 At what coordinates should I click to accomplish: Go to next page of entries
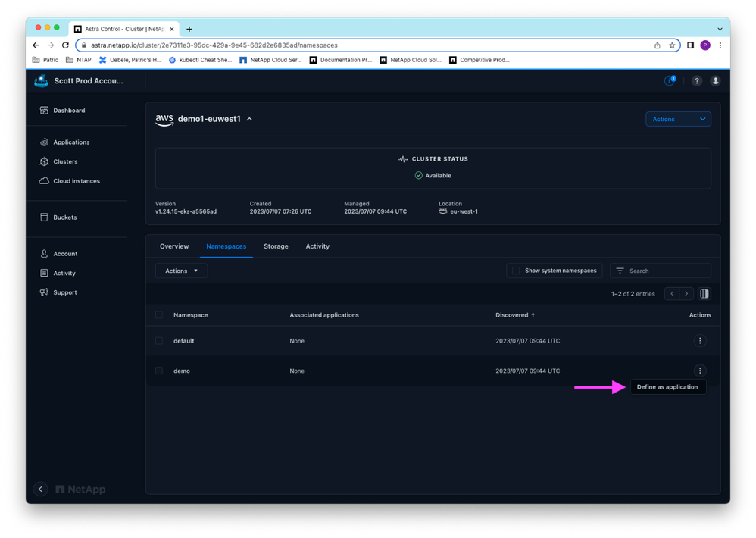(x=686, y=293)
